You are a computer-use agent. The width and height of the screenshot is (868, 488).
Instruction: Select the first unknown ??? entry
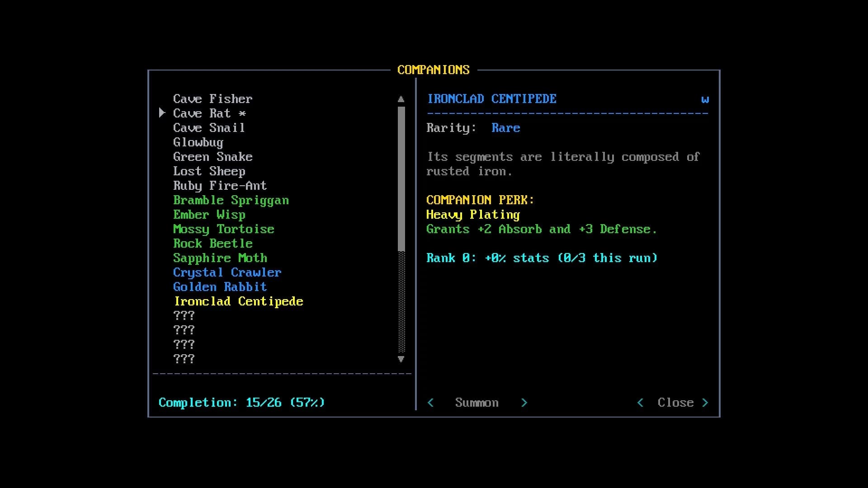(184, 316)
